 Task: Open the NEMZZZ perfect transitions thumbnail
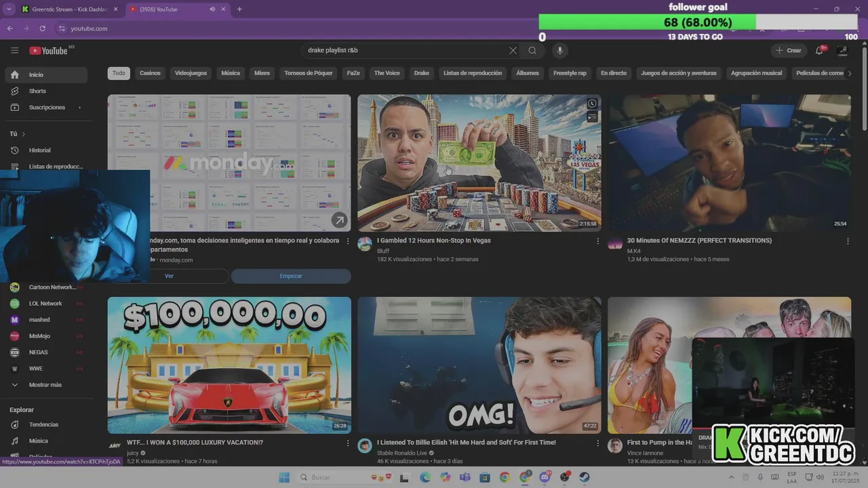pos(729,163)
